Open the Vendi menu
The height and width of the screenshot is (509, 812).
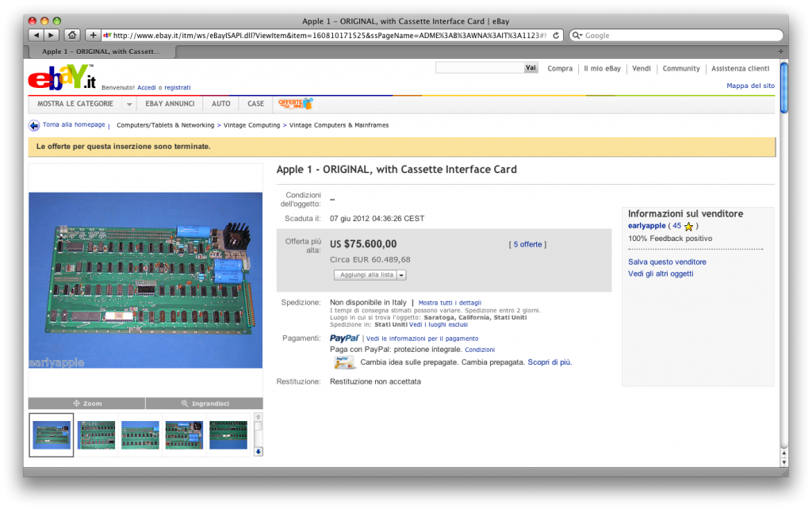(641, 68)
